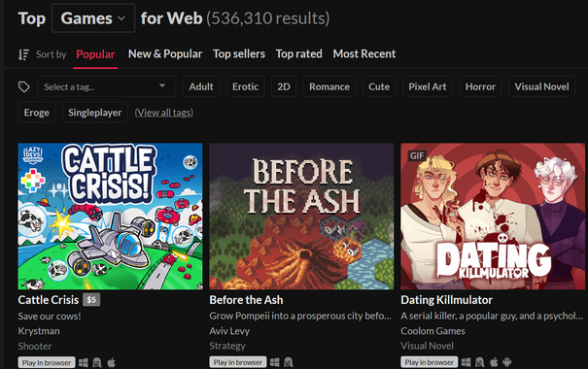Switch to Top sellers sorting
Screen dimensions: 588x369
click(239, 54)
